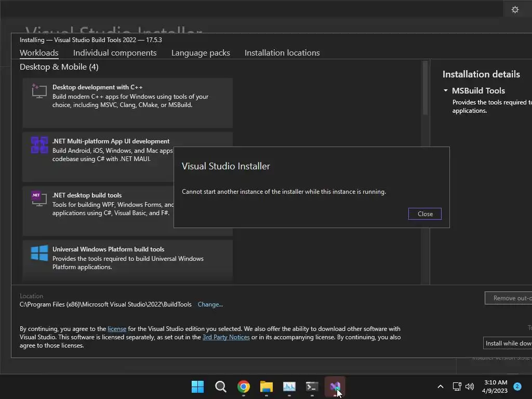Screen dimensions: 532x399
Task: Click the Installation details heading
Action: pyautogui.click(x=481, y=74)
